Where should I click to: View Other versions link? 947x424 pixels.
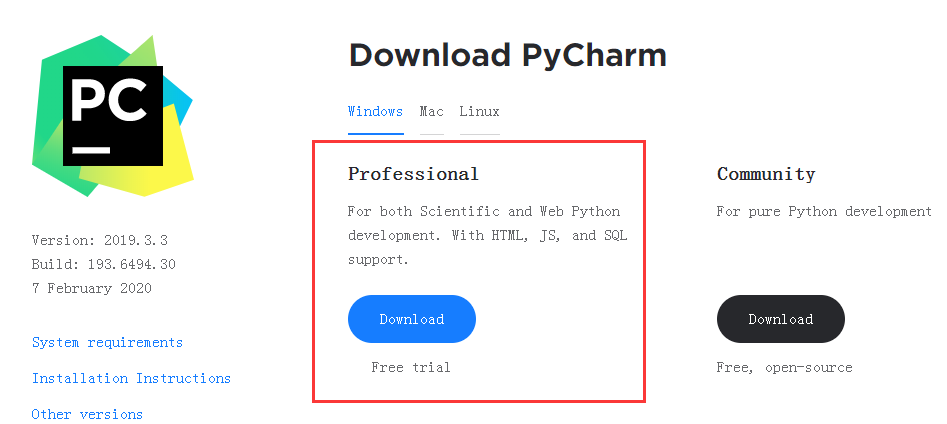click(87, 415)
